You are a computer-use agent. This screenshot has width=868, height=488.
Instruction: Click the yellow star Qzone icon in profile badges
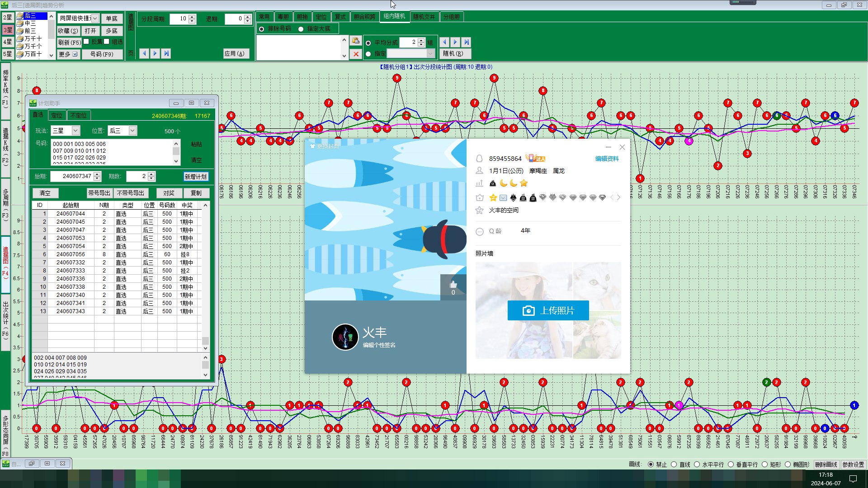pos(493,197)
